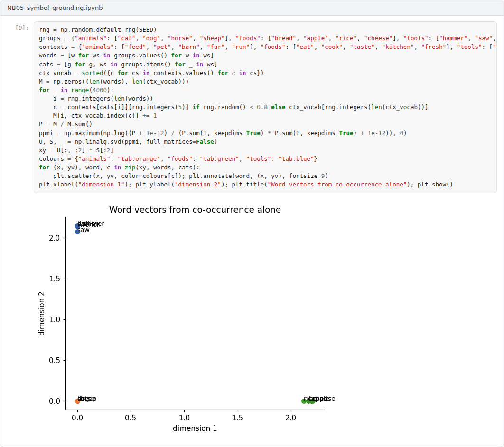Click the y-axis tick label 2.0
The width and height of the screenshot is (504, 447).
54,238
